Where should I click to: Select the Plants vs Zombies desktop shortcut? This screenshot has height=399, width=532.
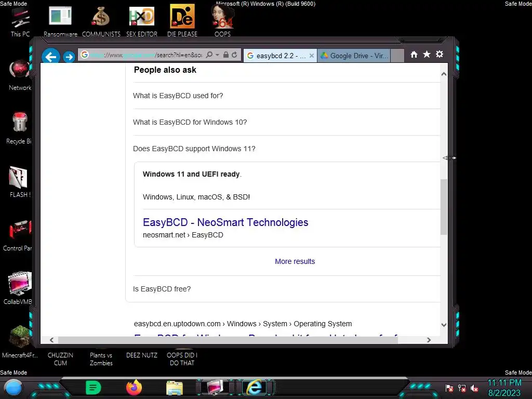tap(101, 359)
